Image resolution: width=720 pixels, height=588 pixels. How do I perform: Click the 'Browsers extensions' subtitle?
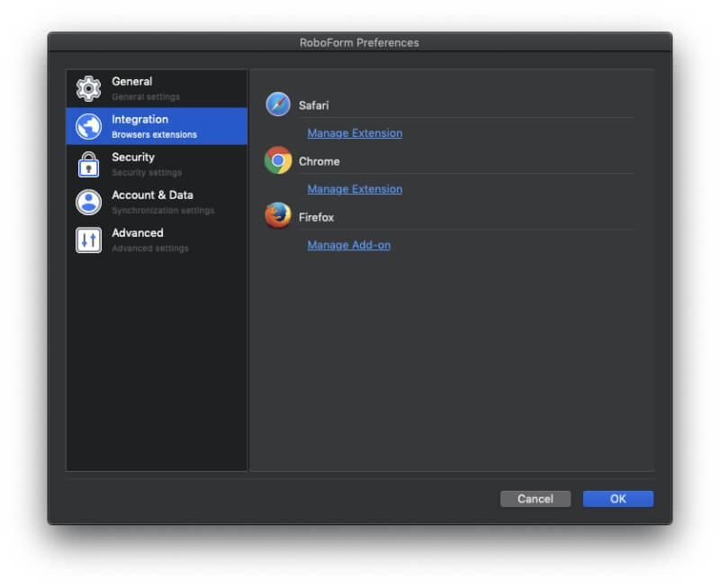(x=154, y=135)
